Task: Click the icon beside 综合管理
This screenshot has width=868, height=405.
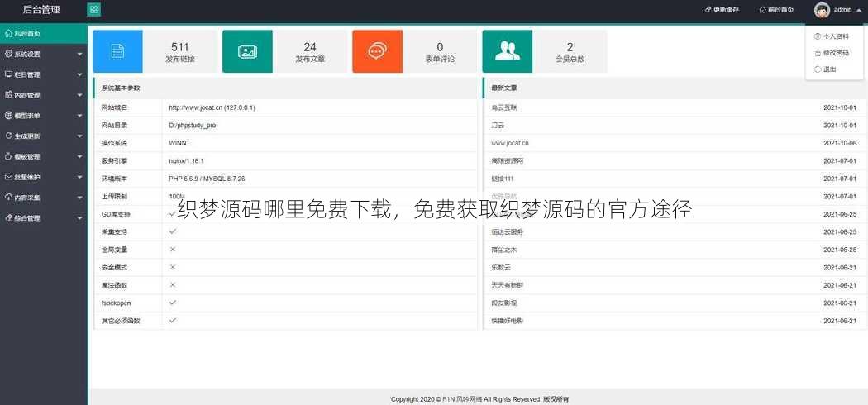Action: tap(8, 217)
